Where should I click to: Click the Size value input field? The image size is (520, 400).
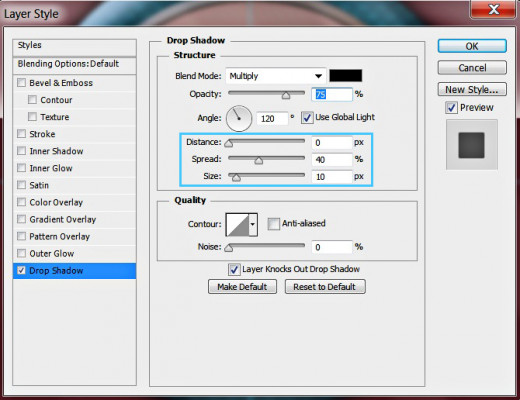pos(332,177)
